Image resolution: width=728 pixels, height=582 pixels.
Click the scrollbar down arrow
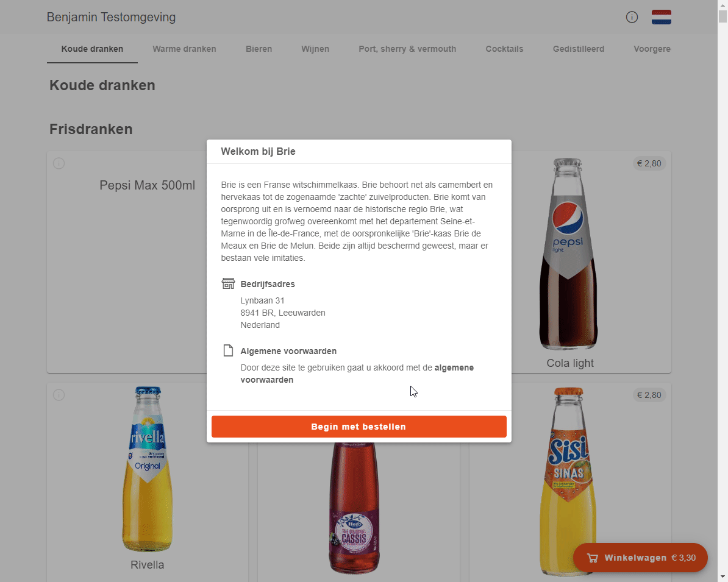723,577
